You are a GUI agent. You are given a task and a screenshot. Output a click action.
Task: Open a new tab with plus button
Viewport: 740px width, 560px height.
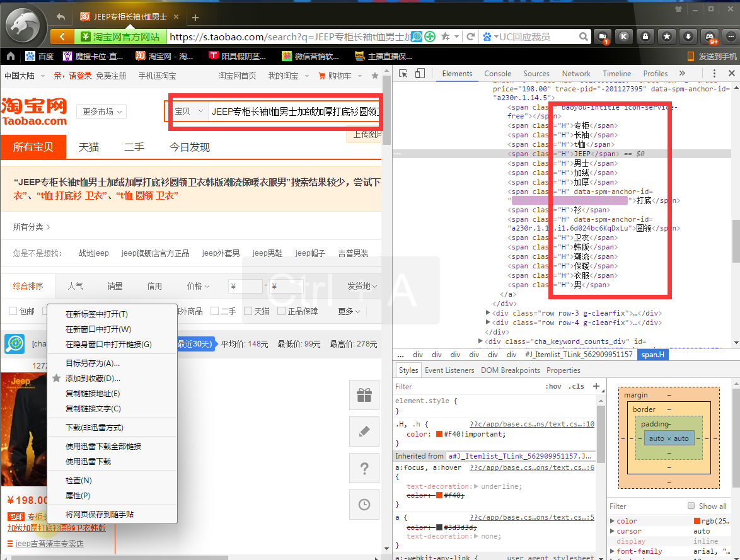tap(195, 18)
